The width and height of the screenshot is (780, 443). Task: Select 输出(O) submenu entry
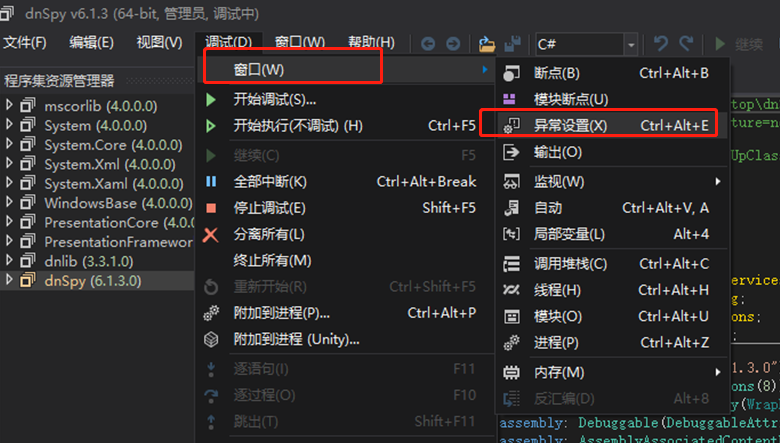pyautogui.click(x=612, y=152)
